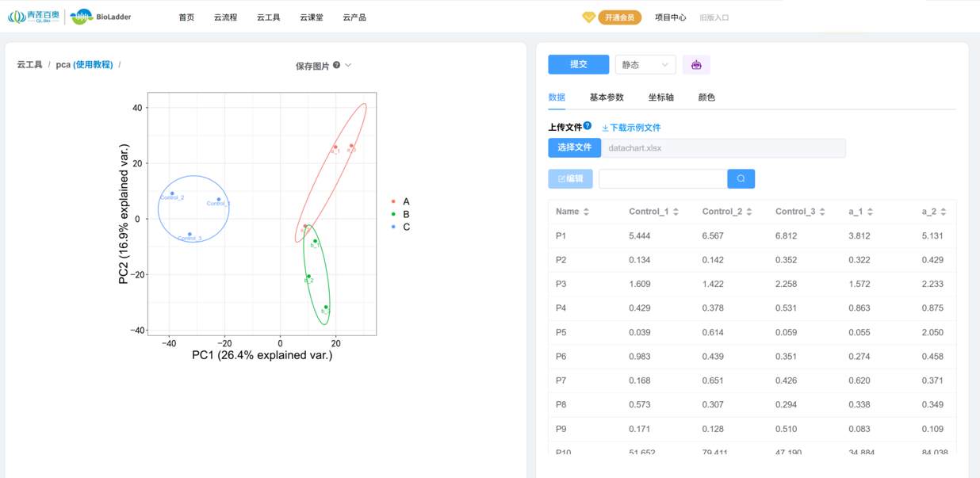980x478 pixels.
Task: Open the 云课堂 menu item
Action: 311,17
